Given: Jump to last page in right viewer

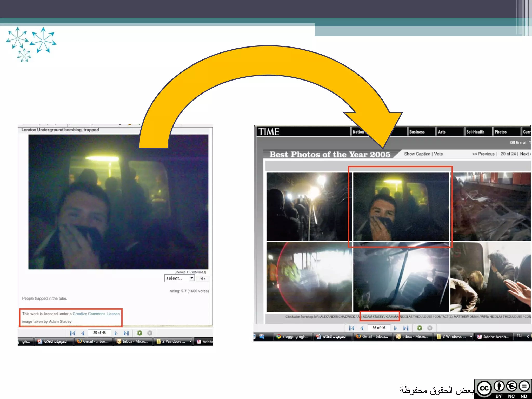Looking at the screenshot, I should click(406, 328).
